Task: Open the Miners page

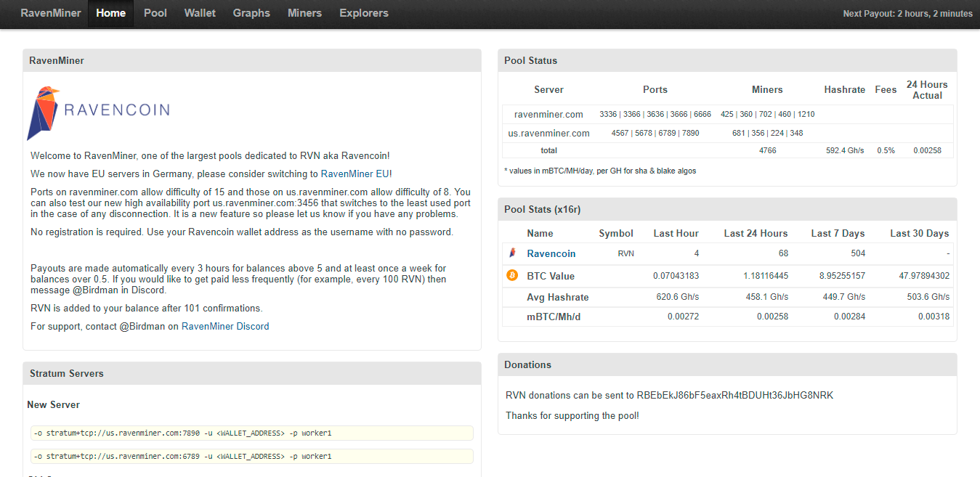Action: [x=304, y=13]
